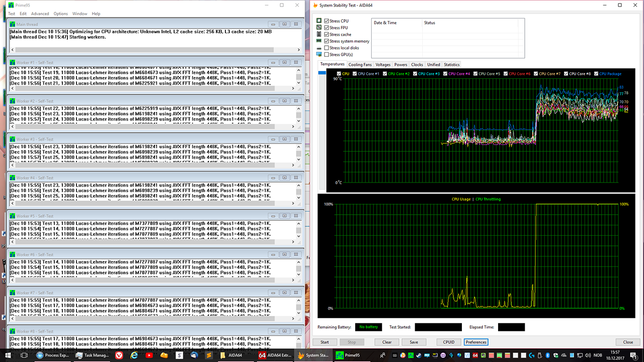Open the Help menu in Prime95

(x=96, y=14)
